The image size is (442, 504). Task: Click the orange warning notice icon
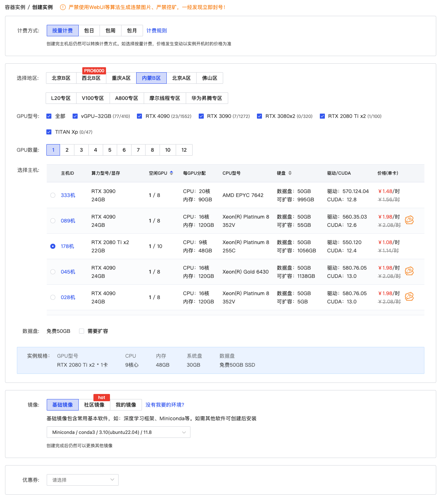point(63,7)
